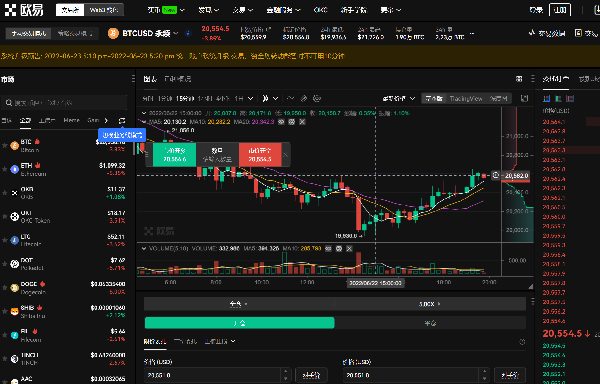Open the 新手学院 nav link
Viewport: 600px width, 384px height.
click(x=353, y=10)
